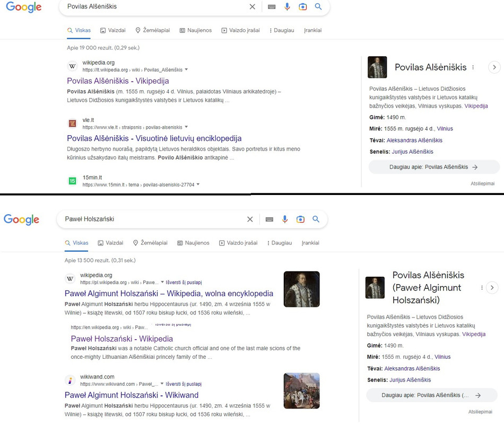Click Google logo in top results page
This screenshot has height=424, width=504.
point(24,7)
